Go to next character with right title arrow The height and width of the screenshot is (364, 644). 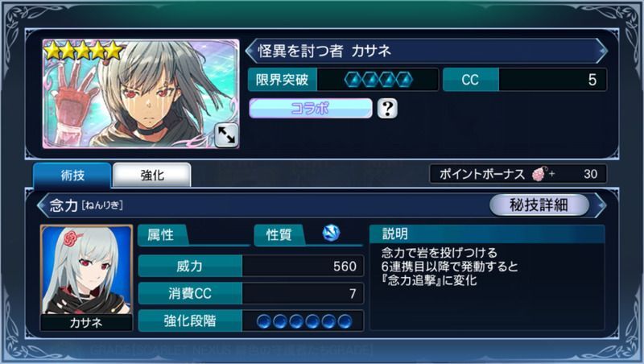[x=601, y=51]
